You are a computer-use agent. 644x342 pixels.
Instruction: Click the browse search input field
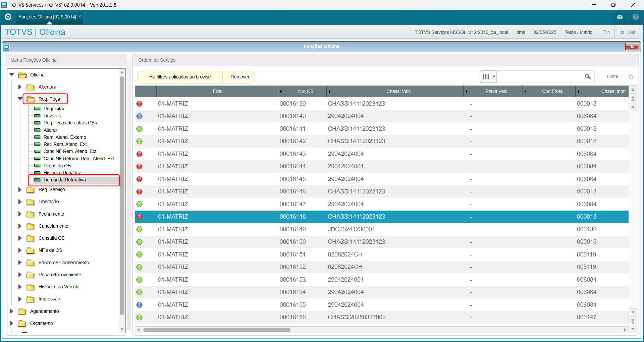click(x=541, y=77)
